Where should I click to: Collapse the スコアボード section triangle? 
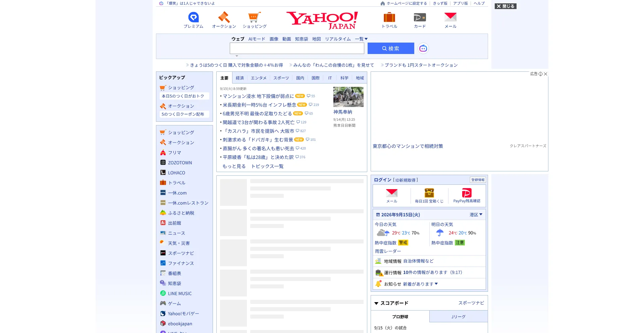[376, 303]
